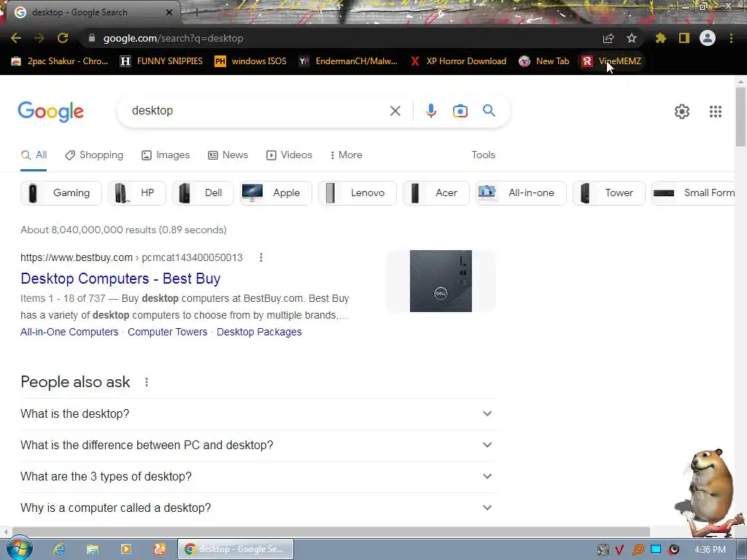Image resolution: width=747 pixels, height=560 pixels.
Task: Filter by the Lenovo chip
Action: pos(357,192)
